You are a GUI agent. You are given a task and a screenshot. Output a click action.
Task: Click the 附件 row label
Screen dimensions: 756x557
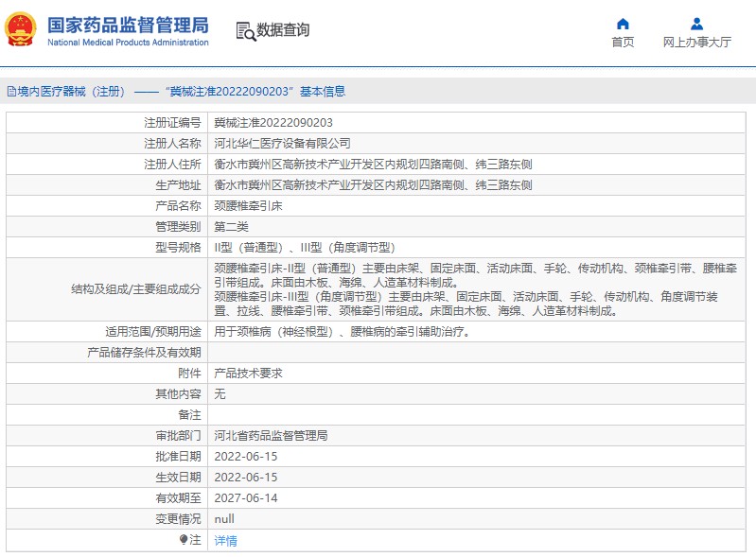(x=189, y=373)
